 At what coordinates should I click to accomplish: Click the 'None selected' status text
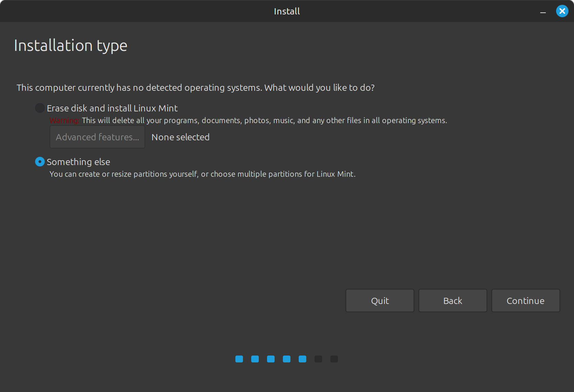[x=181, y=137]
